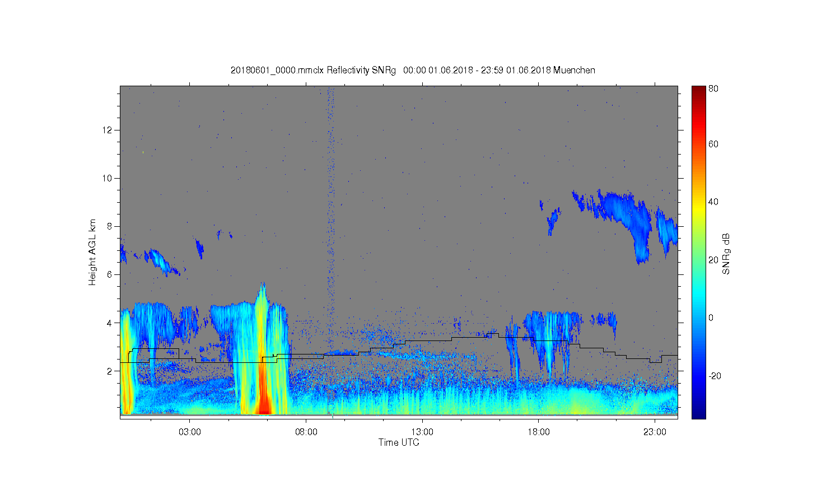Click the 'Height AGL km' axis label
Screen dimensions: 840x504
point(92,252)
